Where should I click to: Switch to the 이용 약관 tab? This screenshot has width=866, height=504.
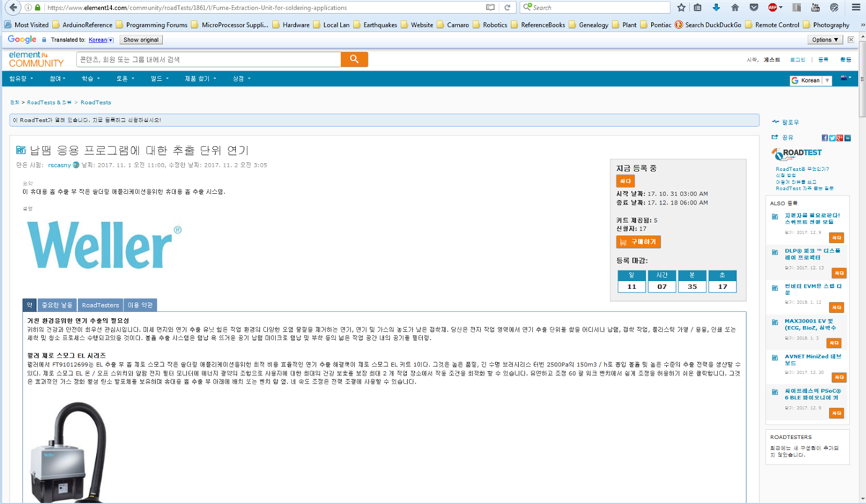coord(141,305)
